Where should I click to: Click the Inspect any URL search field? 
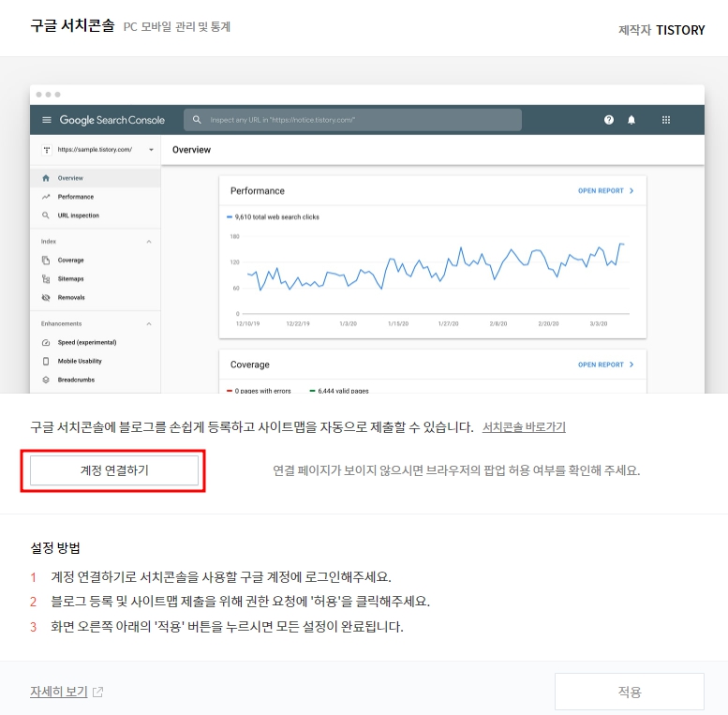[x=352, y=120]
